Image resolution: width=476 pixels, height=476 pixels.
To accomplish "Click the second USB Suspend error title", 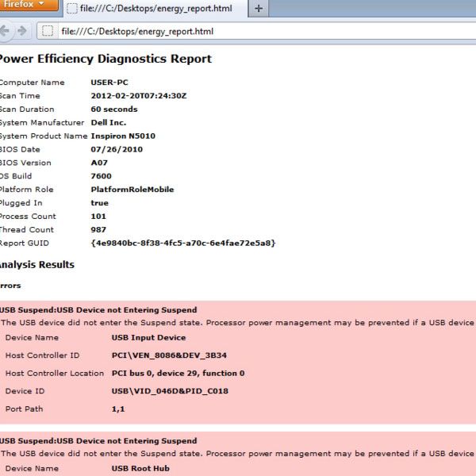I will [98, 440].
